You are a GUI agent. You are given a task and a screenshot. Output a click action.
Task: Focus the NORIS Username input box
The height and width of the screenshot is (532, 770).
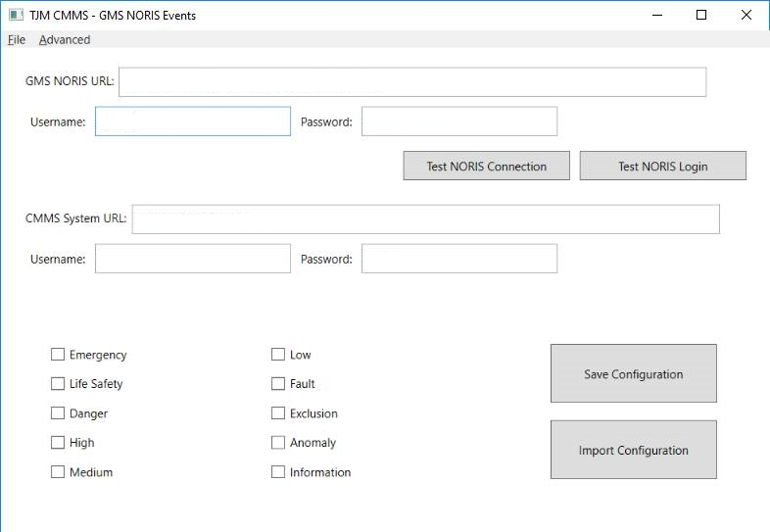tap(193, 121)
